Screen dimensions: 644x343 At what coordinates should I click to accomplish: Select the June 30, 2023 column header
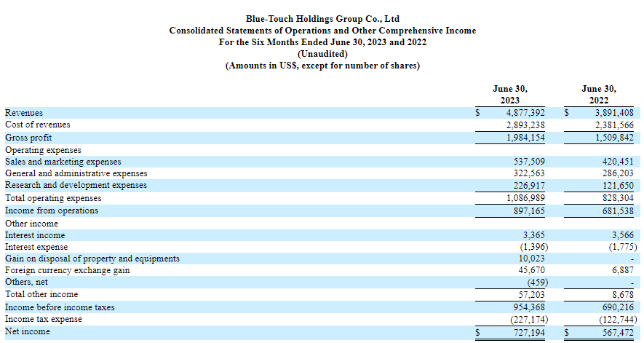509,94
